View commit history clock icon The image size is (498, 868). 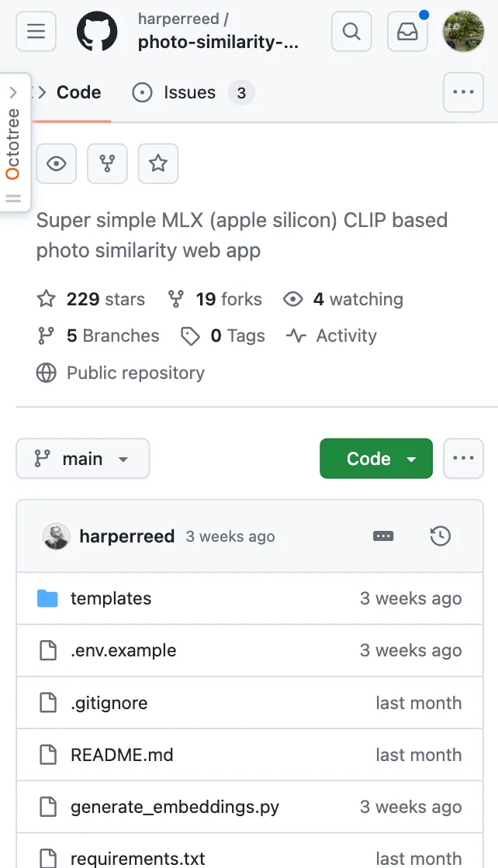coord(440,536)
